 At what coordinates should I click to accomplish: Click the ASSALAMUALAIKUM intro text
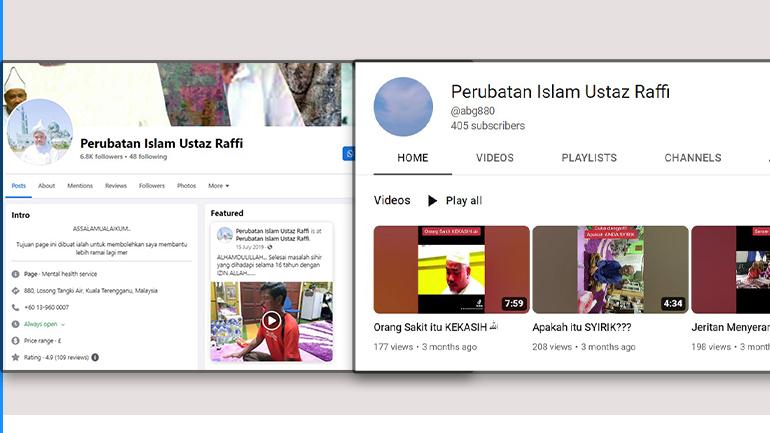[102, 229]
